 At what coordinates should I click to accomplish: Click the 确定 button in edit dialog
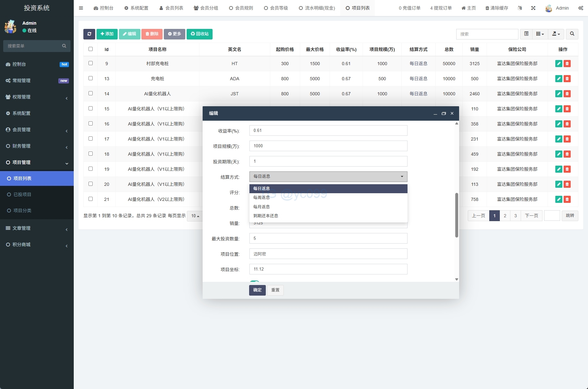click(257, 290)
